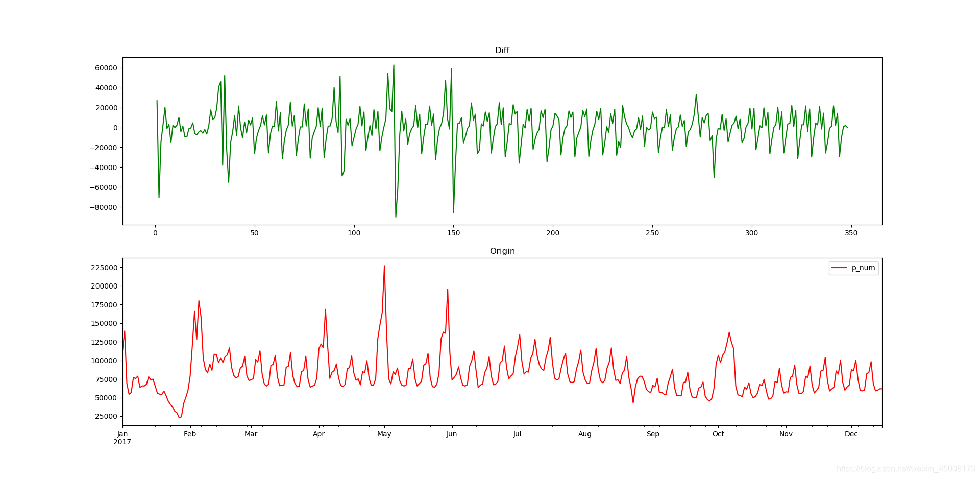Click the Jun month label

point(452,434)
